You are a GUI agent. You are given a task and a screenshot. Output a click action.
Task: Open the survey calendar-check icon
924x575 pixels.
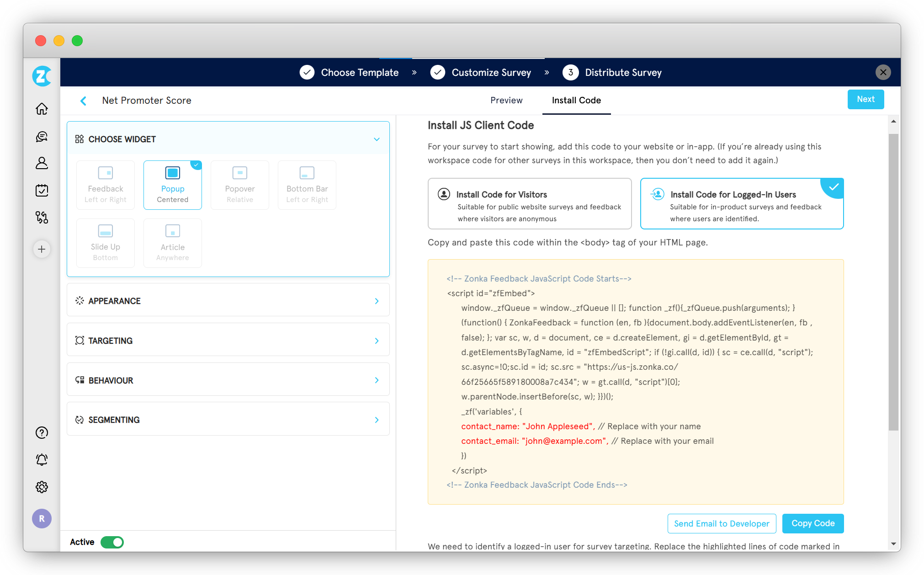42,190
